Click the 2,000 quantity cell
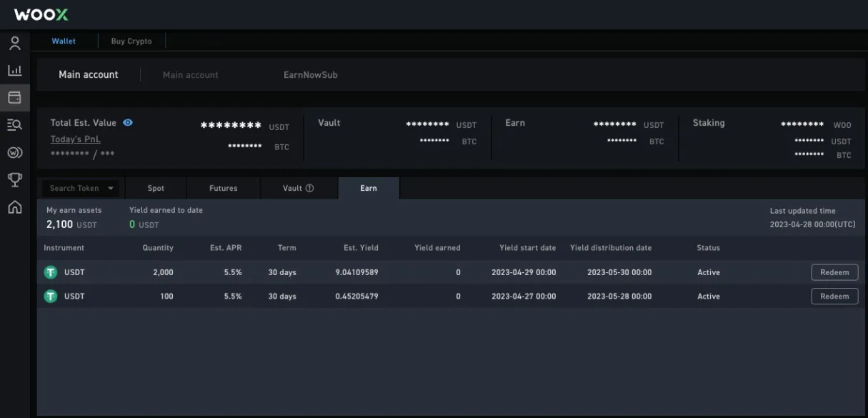 pyautogui.click(x=163, y=272)
